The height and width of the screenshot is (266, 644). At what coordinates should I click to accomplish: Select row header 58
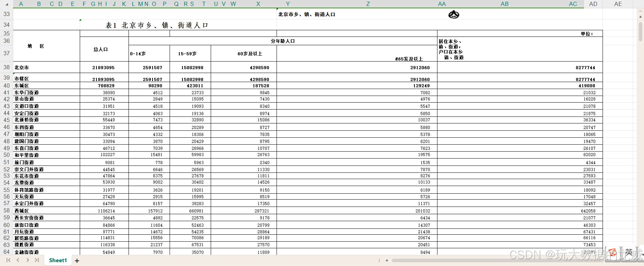click(x=7, y=210)
